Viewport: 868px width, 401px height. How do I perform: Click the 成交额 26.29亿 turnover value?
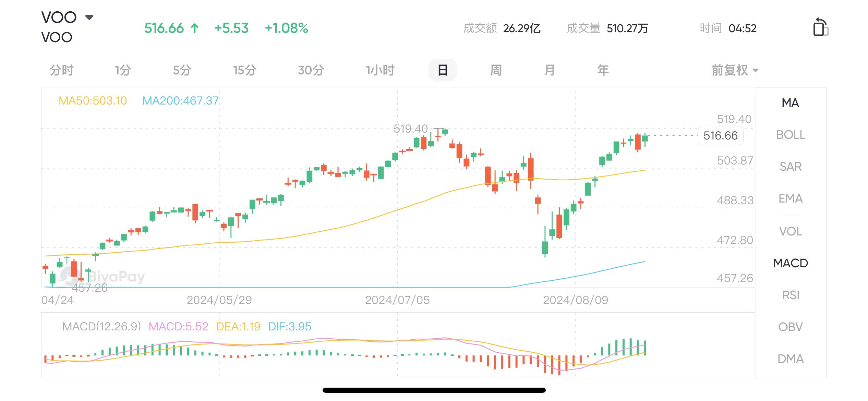point(502,28)
